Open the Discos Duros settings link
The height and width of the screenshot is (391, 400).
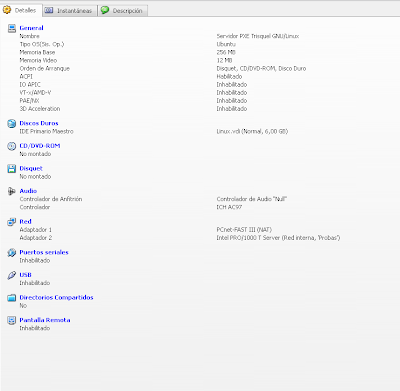(39, 123)
